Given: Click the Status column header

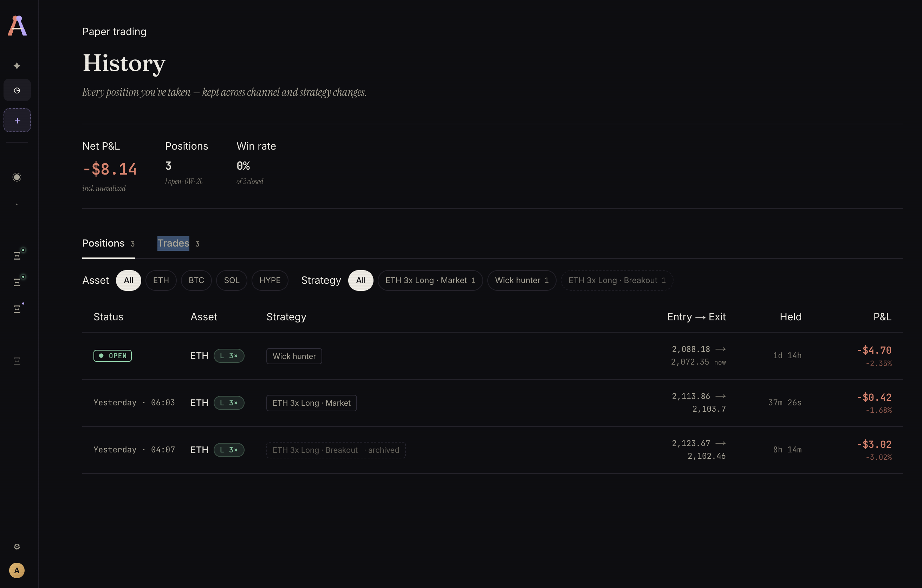Looking at the screenshot, I should coord(108,317).
